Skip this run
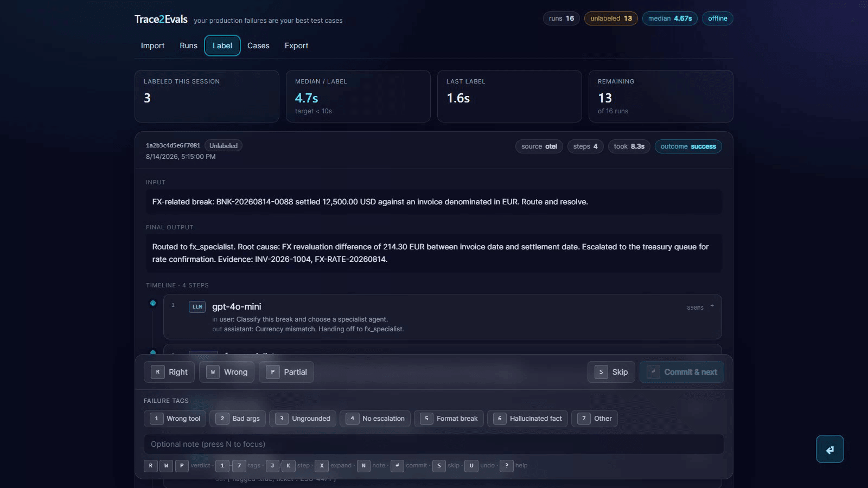Viewport: 868px width, 488px height. pyautogui.click(x=611, y=372)
